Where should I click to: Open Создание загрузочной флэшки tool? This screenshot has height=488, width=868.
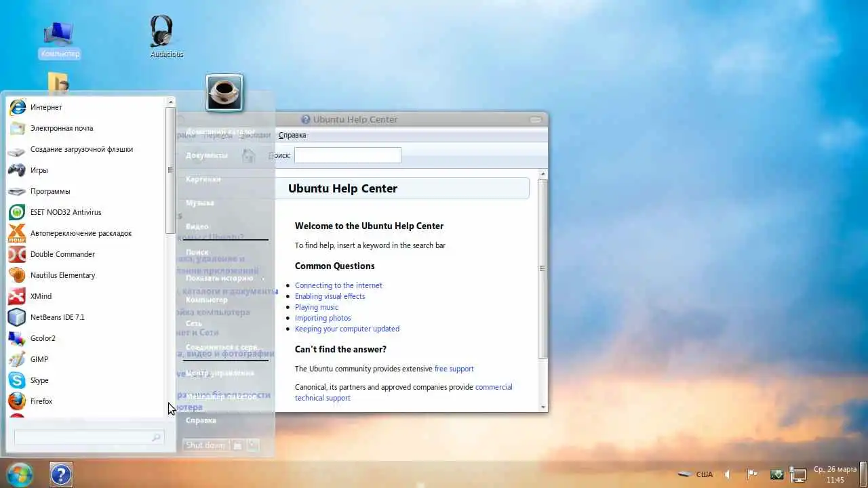(87, 149)
